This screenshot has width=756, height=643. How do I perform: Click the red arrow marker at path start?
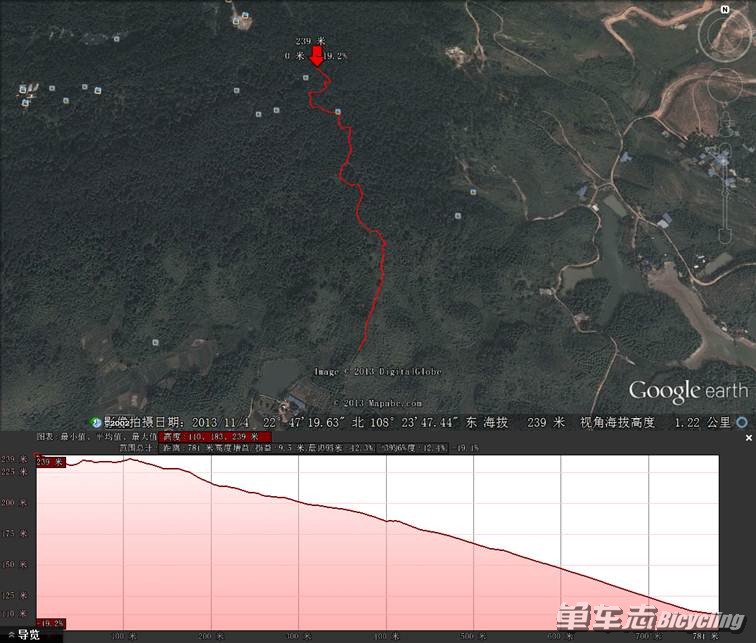tap(317, 56)
